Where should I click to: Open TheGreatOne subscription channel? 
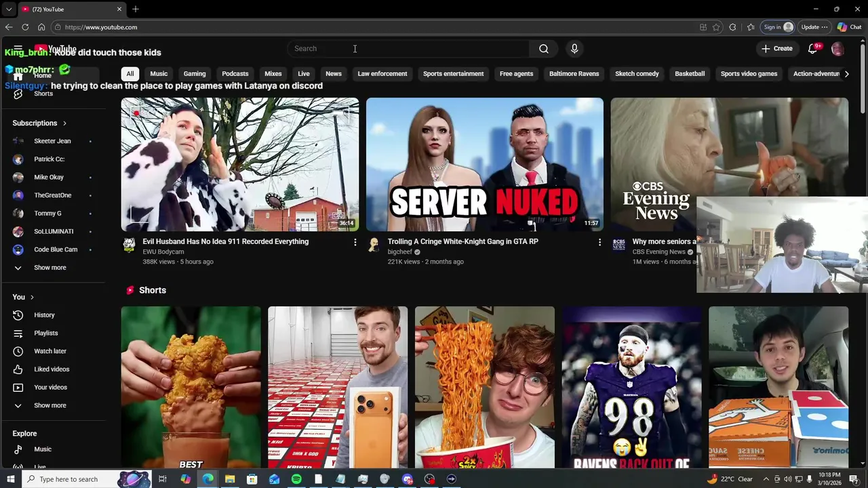coord(52,195)
